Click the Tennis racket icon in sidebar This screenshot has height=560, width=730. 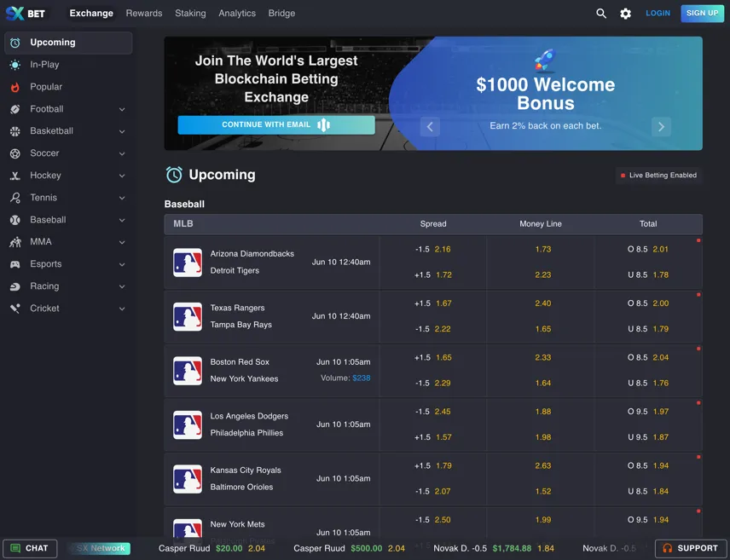[15, 198]
